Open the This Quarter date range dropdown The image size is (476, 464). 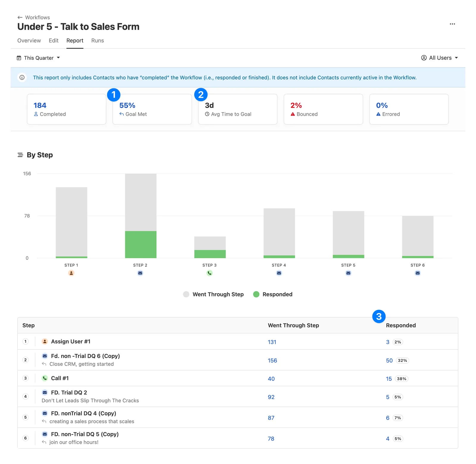click(x=38, y=58)
